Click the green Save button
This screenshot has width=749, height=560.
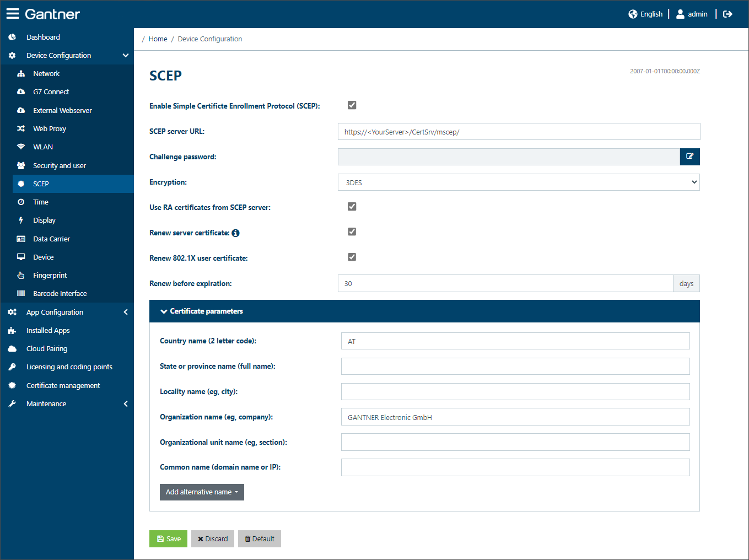click(168, 539)
